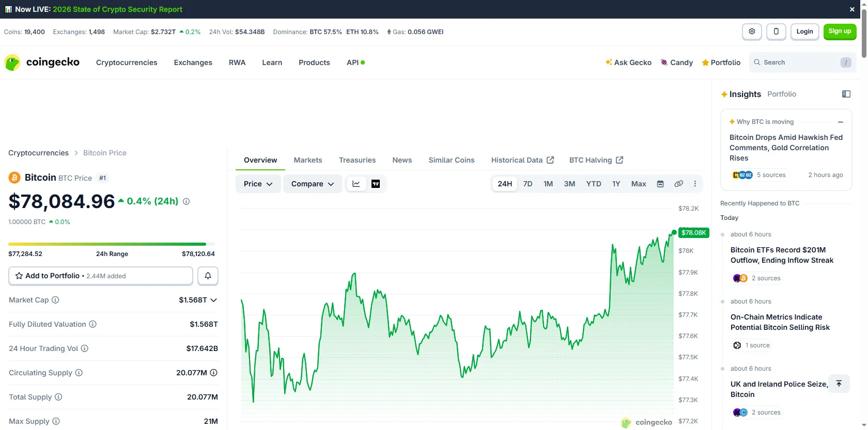The width and height of the screenshot is (868, 430).
Task: Switch to the Markets tab
Action: (x=308, y=160)
